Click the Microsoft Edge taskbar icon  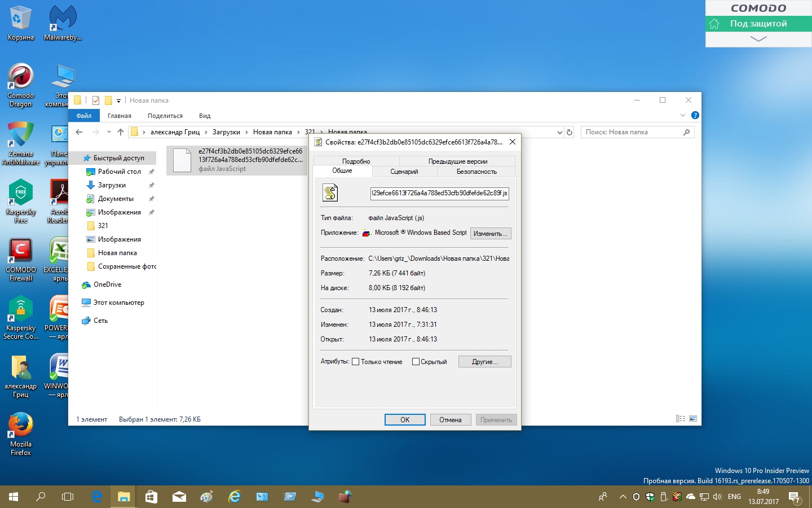point(97,497)
